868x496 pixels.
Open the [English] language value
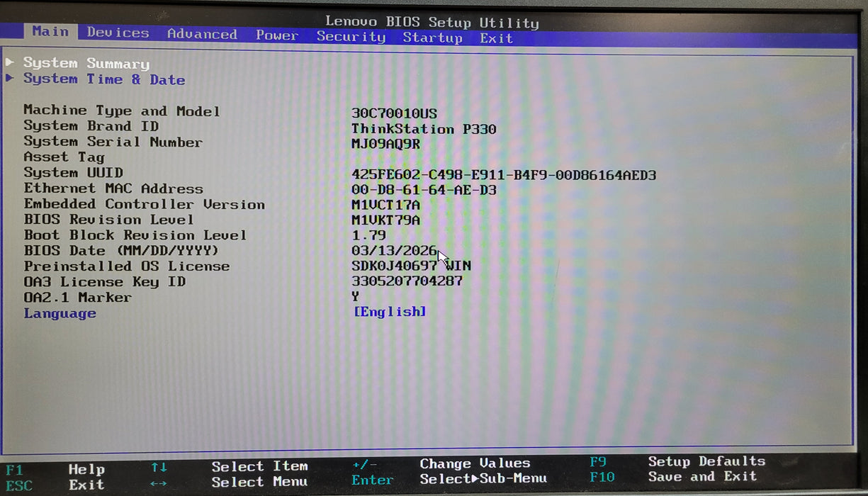390,311
